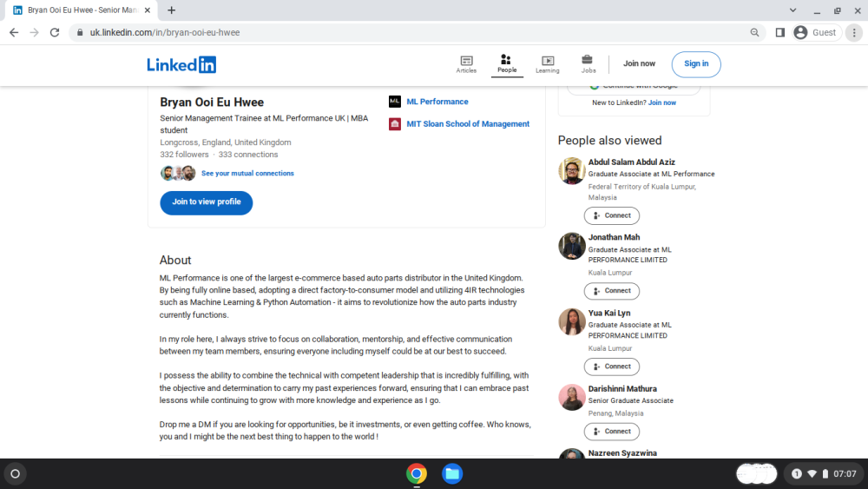Open the ChromeOS launcher button
The height and width of the screenshot is (489, 868).
point(15,473)
